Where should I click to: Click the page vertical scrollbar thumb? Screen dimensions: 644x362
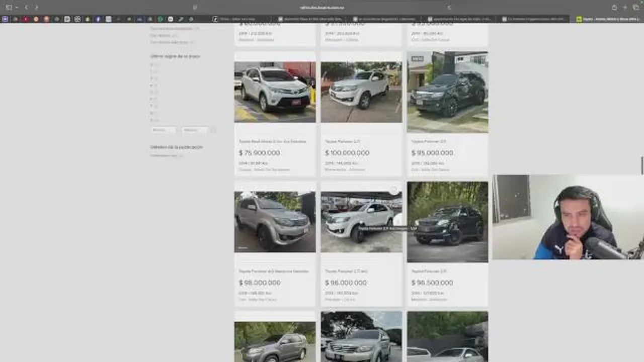click(x=642, y=166)
